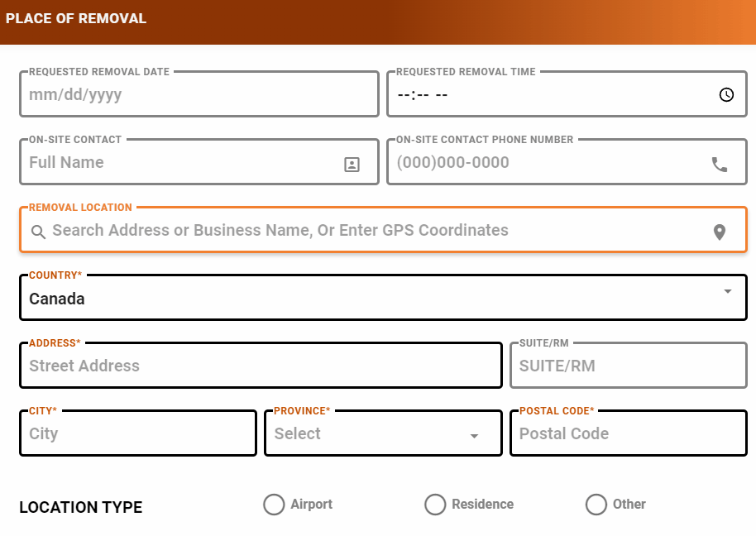The width and height of the screenshot is (756, 536).
Task: Click the contact card icon in On-Site Contact
Action: point(352,165)
